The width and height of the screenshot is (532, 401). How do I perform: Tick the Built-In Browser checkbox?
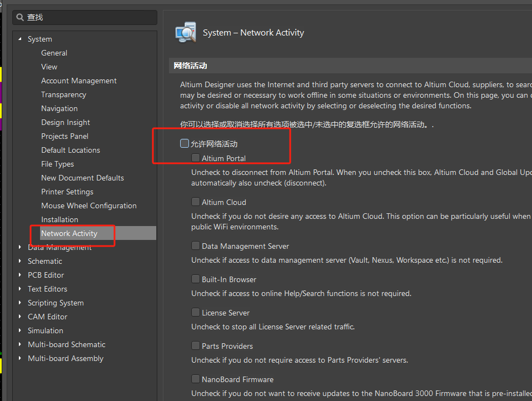point(196,279)
